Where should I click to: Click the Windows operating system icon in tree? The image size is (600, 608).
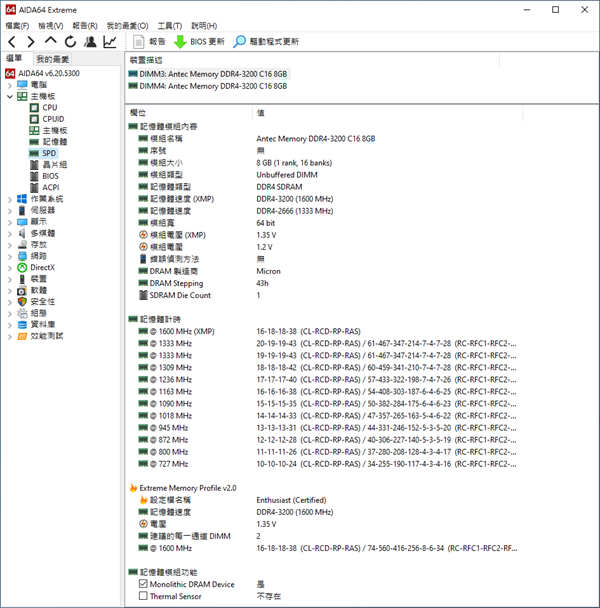tap(22, 199)
